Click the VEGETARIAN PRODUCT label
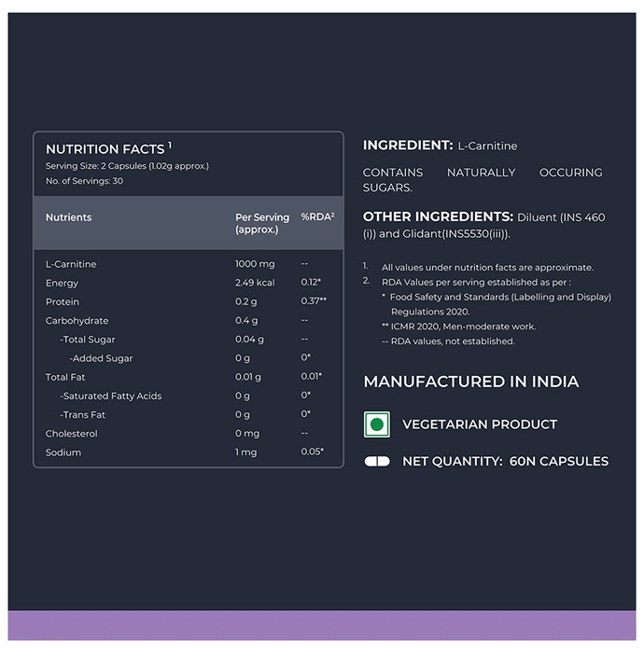 coord(480,424)
